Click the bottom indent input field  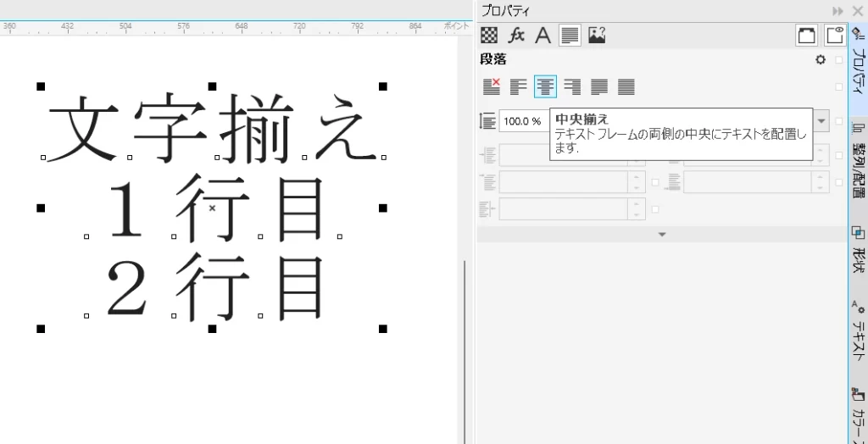pyautogui.click(x=564, y=208)
